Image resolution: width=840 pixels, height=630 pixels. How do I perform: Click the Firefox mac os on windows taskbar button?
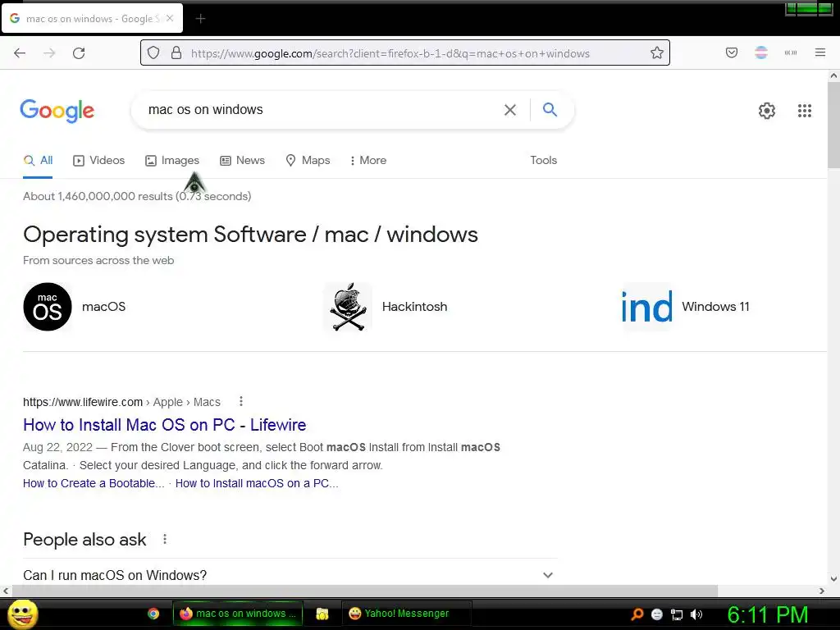(x=238, y=614)
